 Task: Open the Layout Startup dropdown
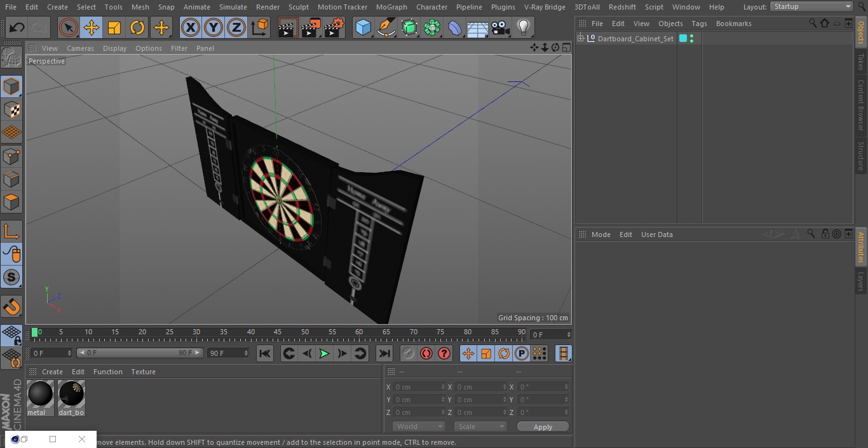click(811, 6)
